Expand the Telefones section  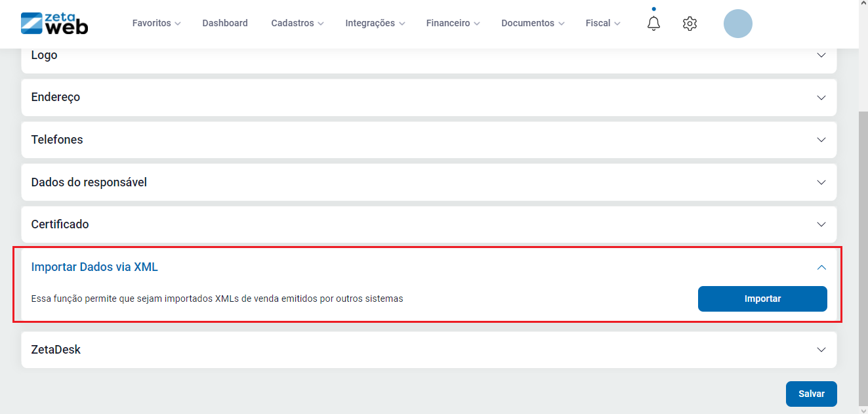tap(821, 140)
